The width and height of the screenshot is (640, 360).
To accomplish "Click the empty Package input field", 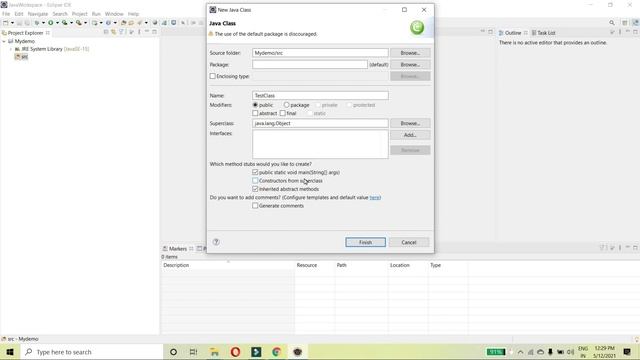I will point(310,64).
